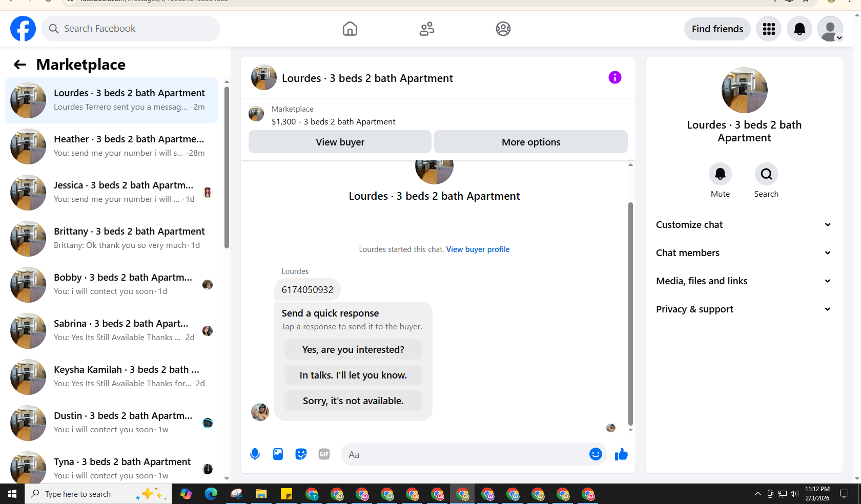Click phone number message 6174050932

tap(307, 289)
